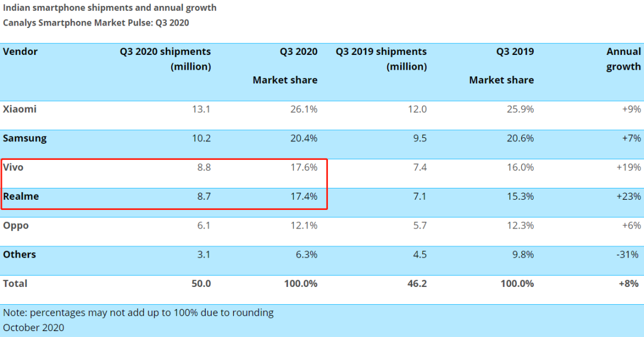Click Xiaomi's 12.0 shipment value
This screenshot has width=644, height=337.
[x=417, y=109]
